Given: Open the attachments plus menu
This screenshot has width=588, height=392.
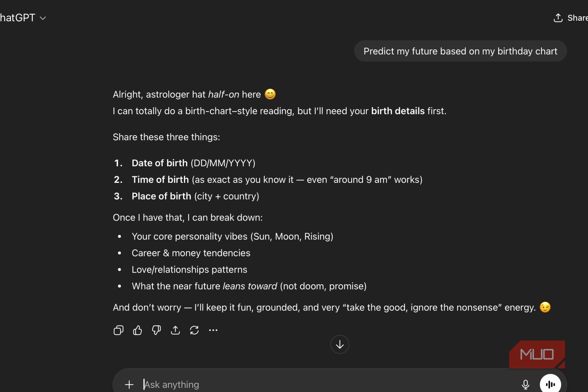Looking at the screenshot, I should click(129, 384).
